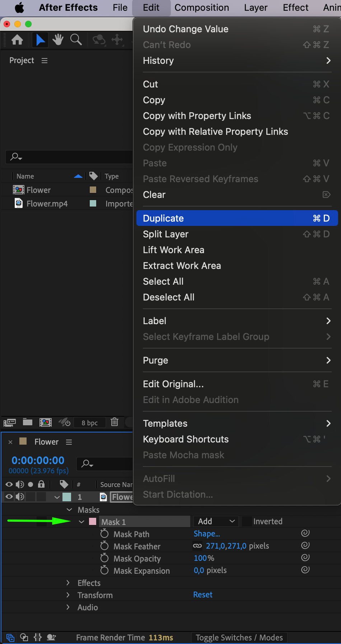Select the Zoom magnifier tool
This screenshot has width=341, height=644.
tap(76, 39)
